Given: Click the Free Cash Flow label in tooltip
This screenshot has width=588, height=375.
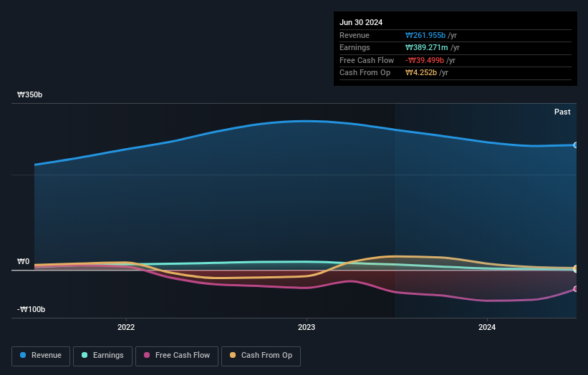Looking at the screenshot, I should click(x=367, y=60).
